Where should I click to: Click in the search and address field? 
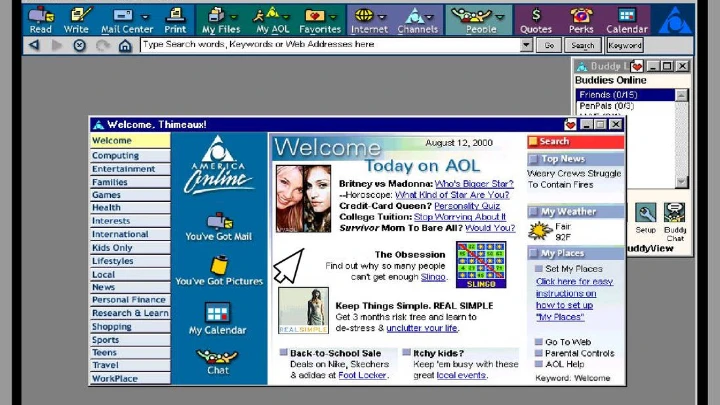point(331,45)
